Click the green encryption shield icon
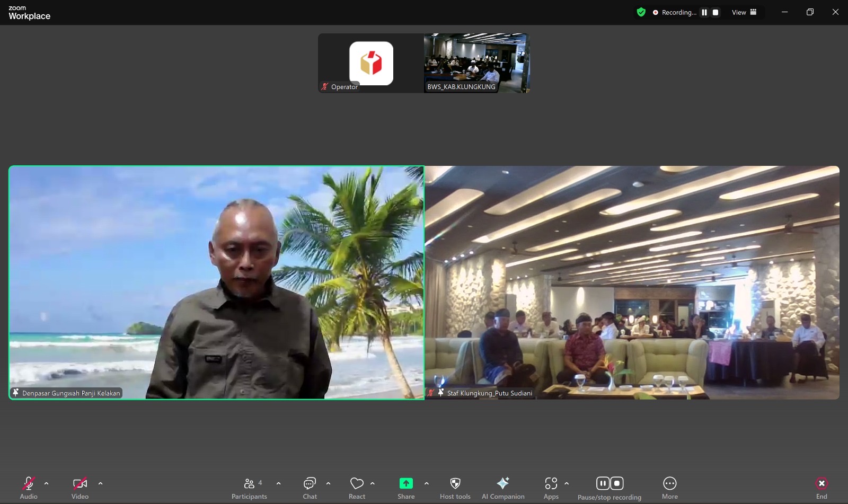Image resolution: width=848 pixels, height=504 pixels. [x=641, y=12]
